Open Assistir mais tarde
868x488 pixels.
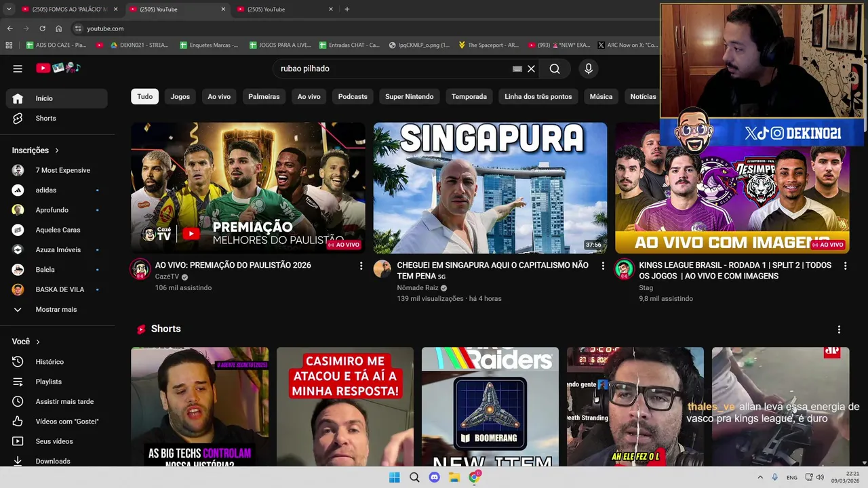(57, 401)
